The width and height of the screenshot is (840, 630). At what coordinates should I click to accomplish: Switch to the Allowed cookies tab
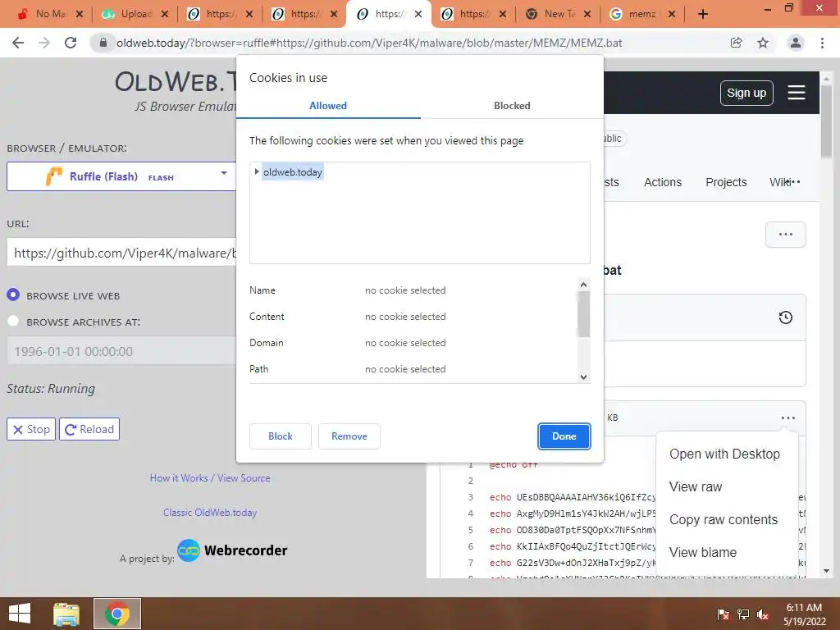(x=328, y=106)
